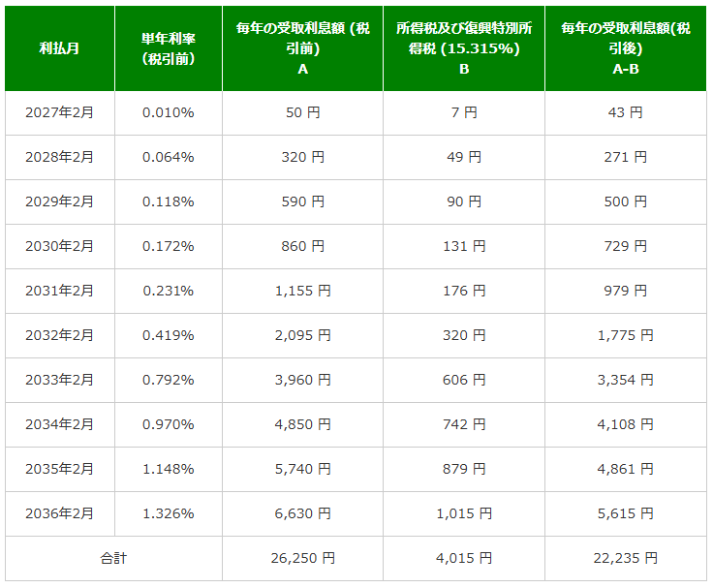Select the 3,354 円 after-tax cell
713x588 pixels.
(x=625, y=380)
